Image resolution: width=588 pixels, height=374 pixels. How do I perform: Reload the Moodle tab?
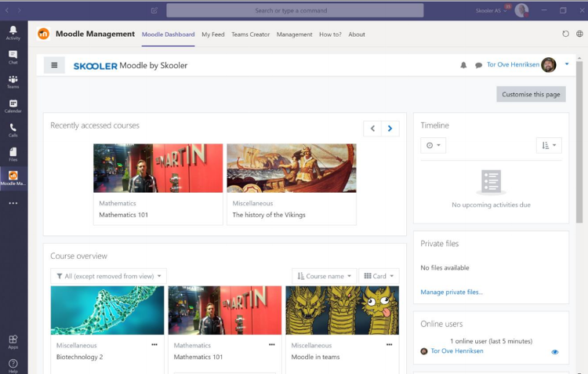(565, 34)
